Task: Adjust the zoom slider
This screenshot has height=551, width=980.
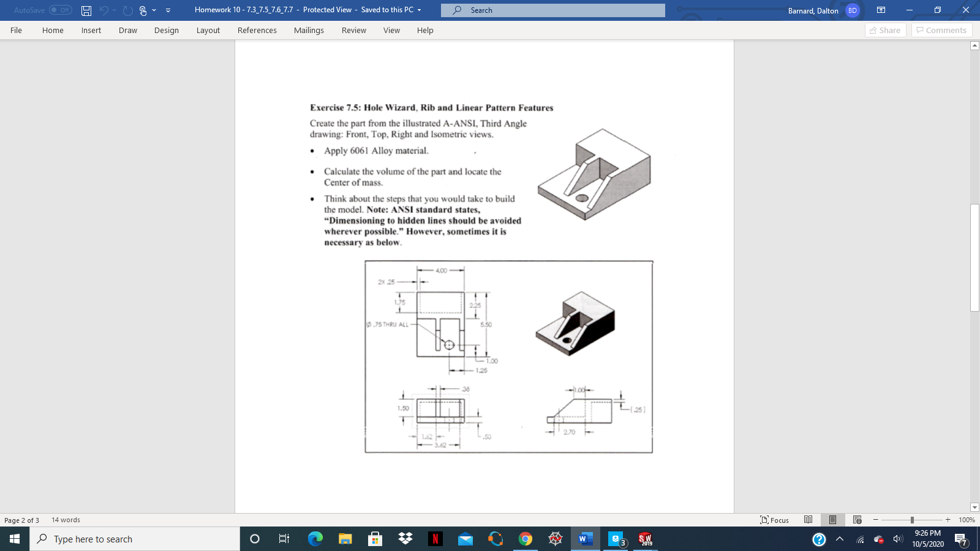Action: click(912, 520)
